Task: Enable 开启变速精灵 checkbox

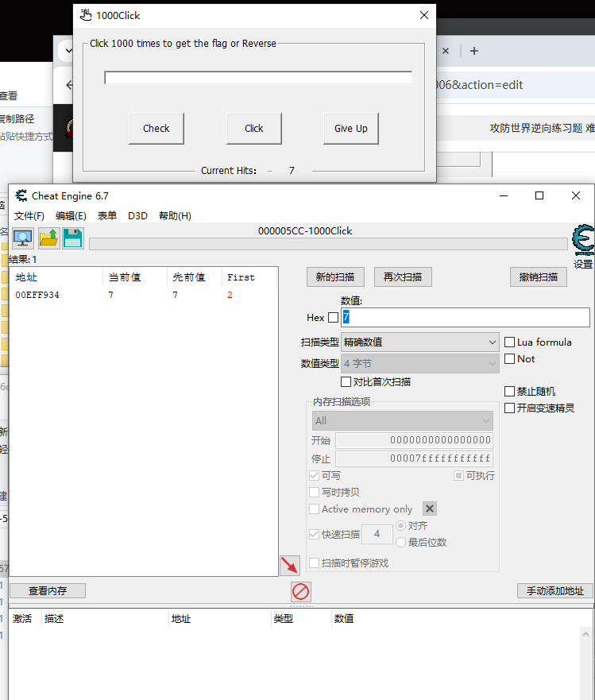Action: click(x=509, y=408)
